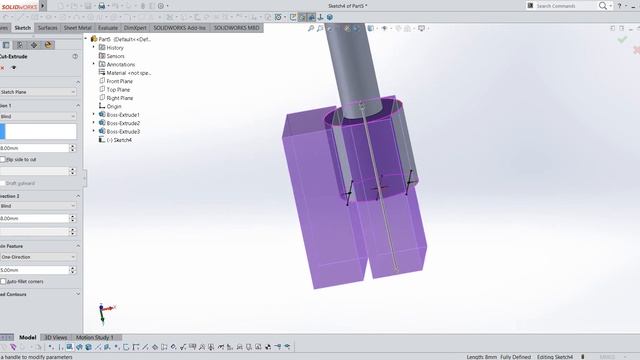The height and width of the screenshot is (360, 640).
Task: Open the Sheet Metal ribbon tab
Action: (78, 28)
